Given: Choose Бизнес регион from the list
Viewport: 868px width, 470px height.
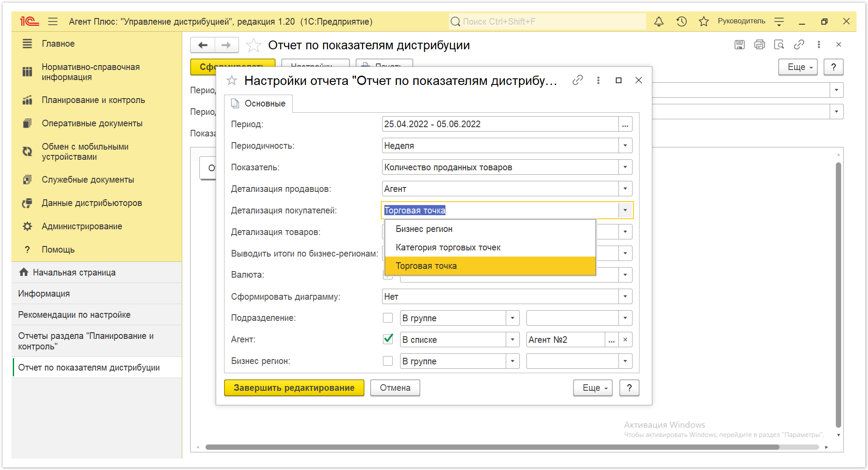Looking at the screenshot, I should pyautogui.click(x=490, y=229).
